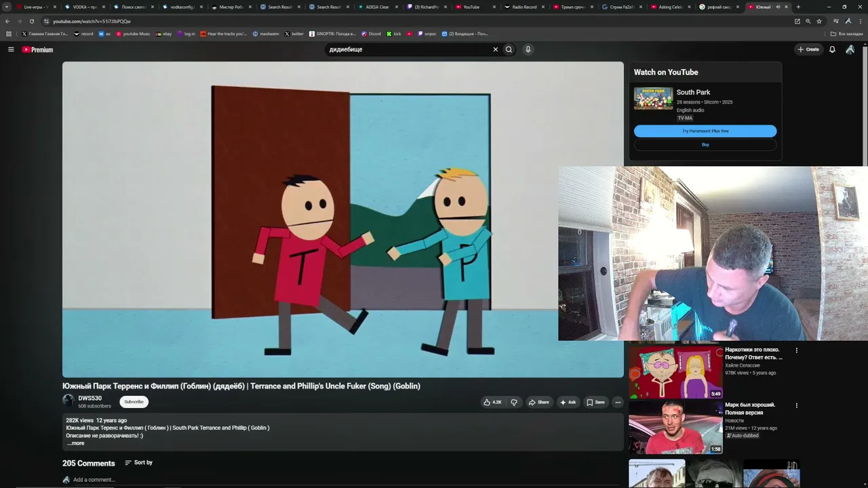Screen dimensions: 868x488
Task: Switch to the ADESA Clear tab
Action: [x=377, y=7]
